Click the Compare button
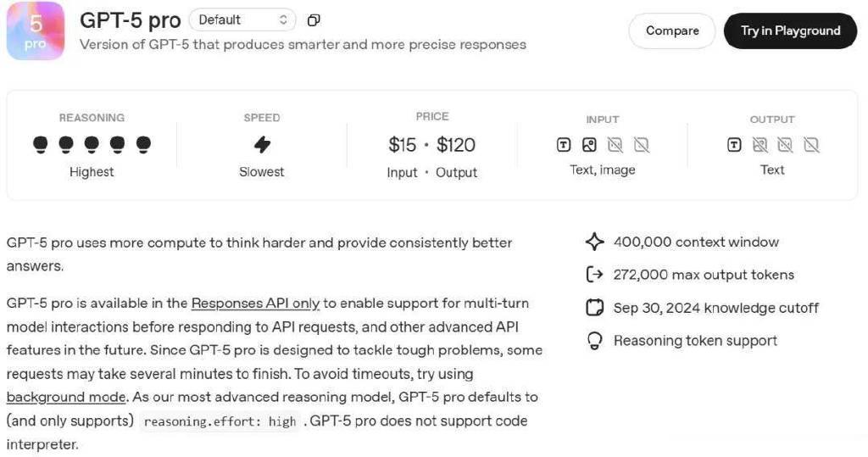The width and height of the screenshot is (868, 457). 672,31
